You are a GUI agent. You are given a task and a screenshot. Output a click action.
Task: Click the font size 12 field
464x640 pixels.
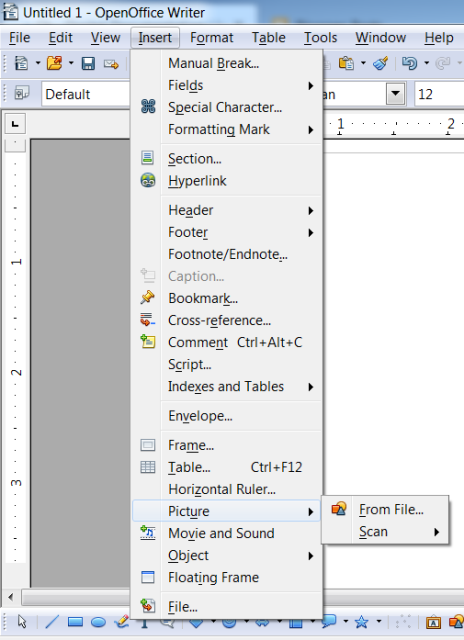(x=439, y=94)
